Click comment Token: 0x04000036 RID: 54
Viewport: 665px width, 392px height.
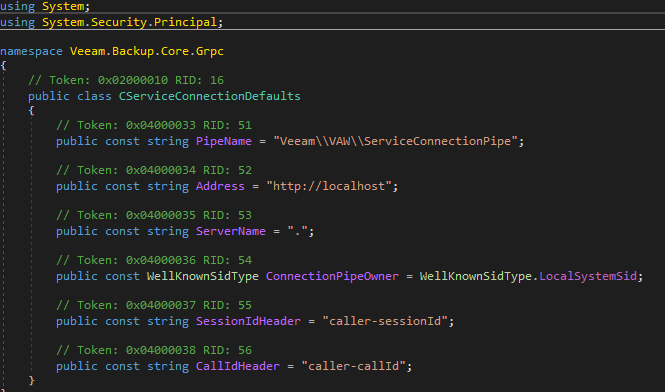(154, 260)
